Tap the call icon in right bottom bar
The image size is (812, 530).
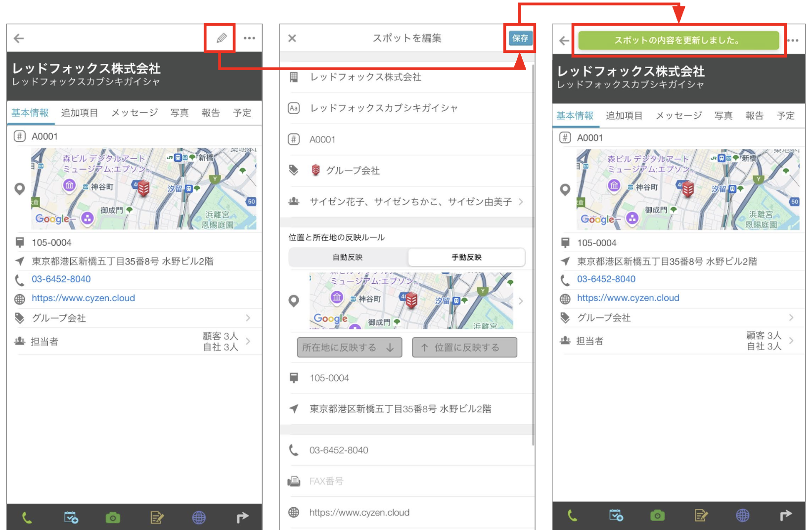click(572, 516)
